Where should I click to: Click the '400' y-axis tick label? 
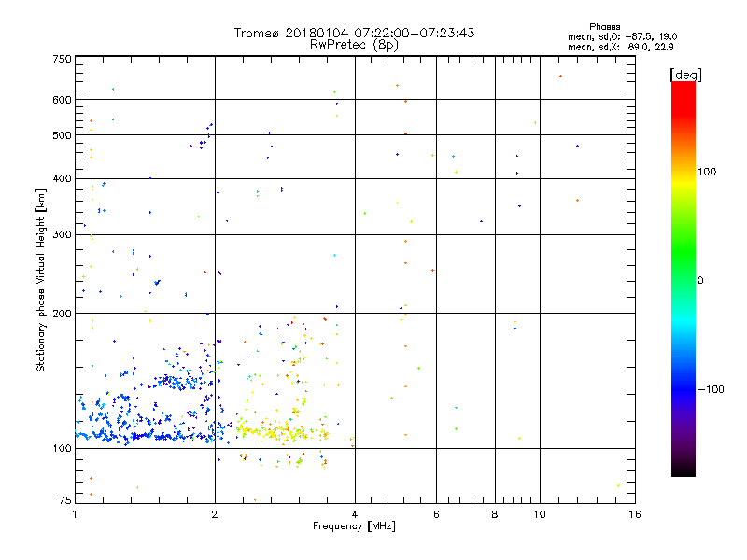click(x=62, y=179)
